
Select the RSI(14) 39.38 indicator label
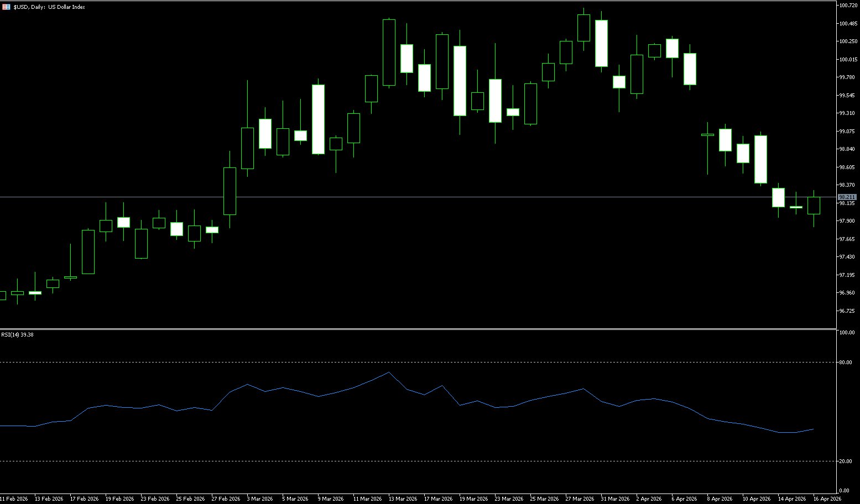coord(17,334)
